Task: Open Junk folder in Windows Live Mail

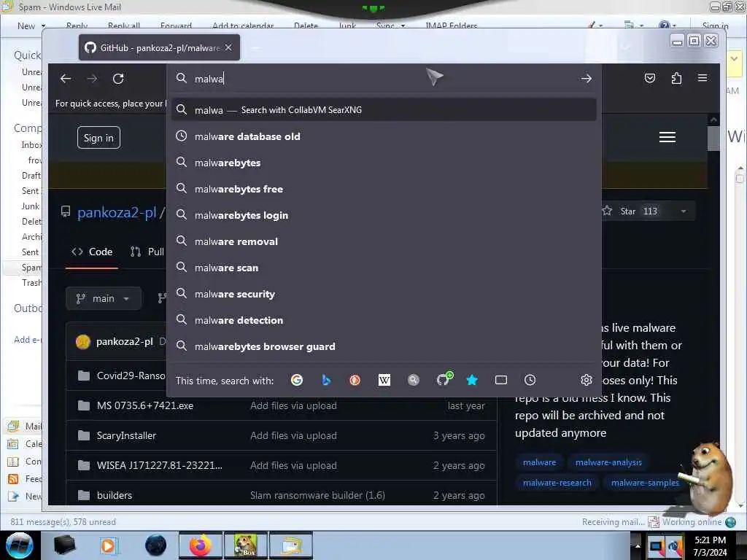Action: click(31, 206)
